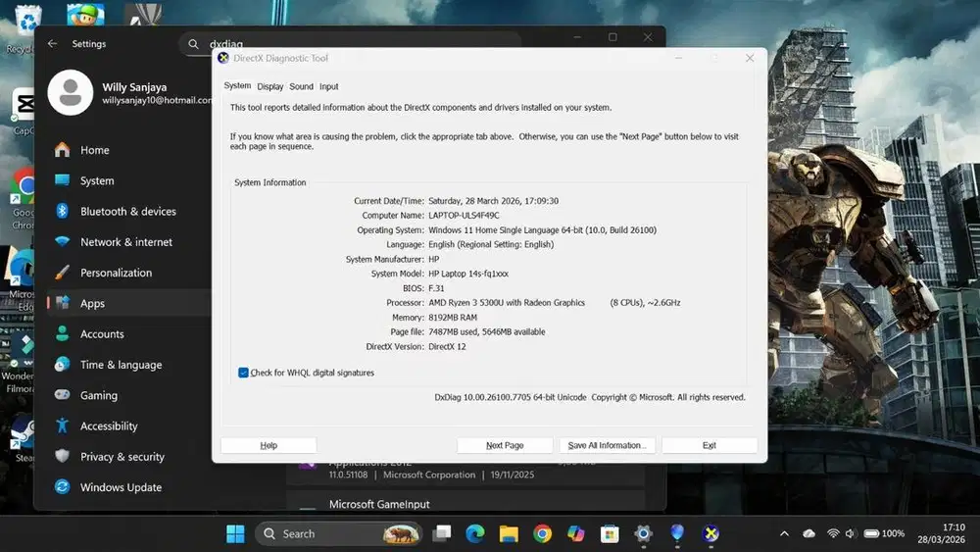Click the battery 100% indicator
This screenshot has height=552, width=980.
884,534
